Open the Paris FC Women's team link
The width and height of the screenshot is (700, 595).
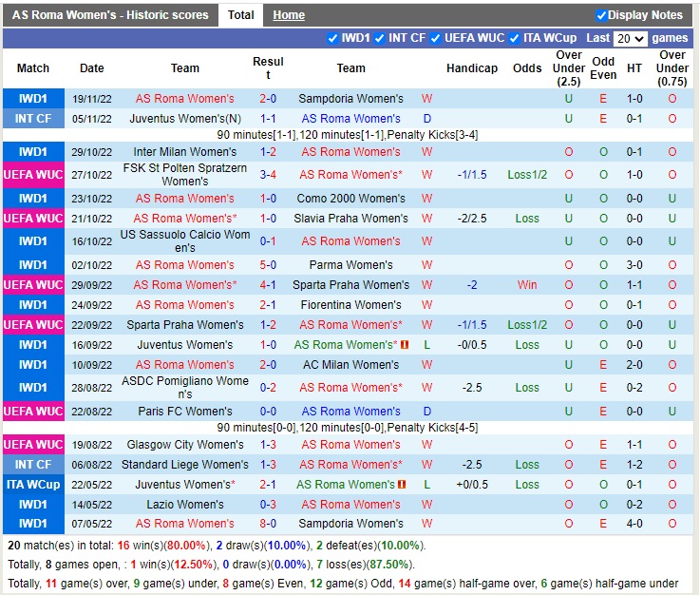tap(185, 412)
